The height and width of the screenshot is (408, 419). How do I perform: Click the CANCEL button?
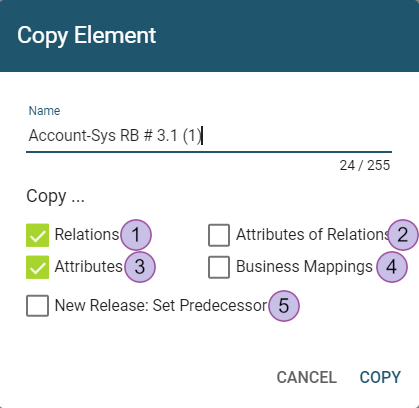tap(306, 377)
